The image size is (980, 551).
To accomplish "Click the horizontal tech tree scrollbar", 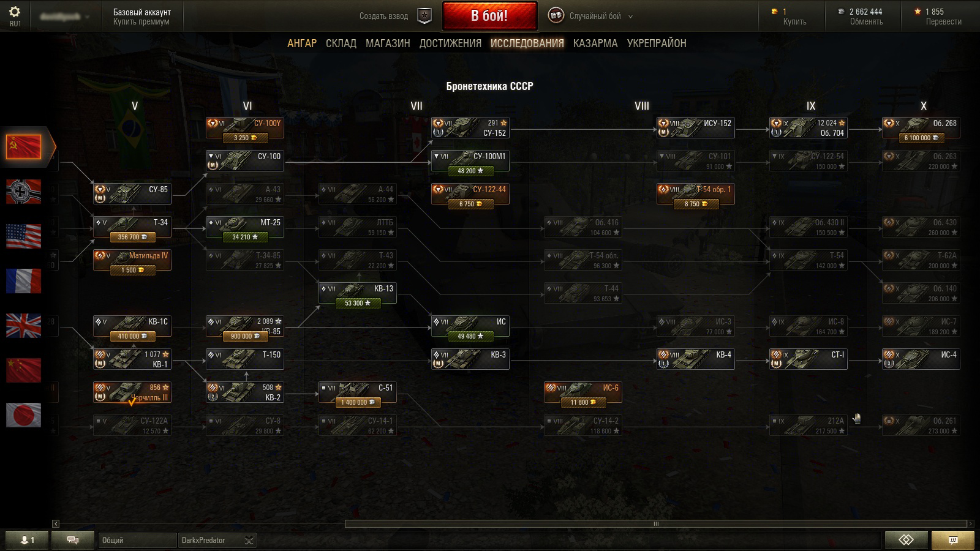I will (x=655, y=523).
